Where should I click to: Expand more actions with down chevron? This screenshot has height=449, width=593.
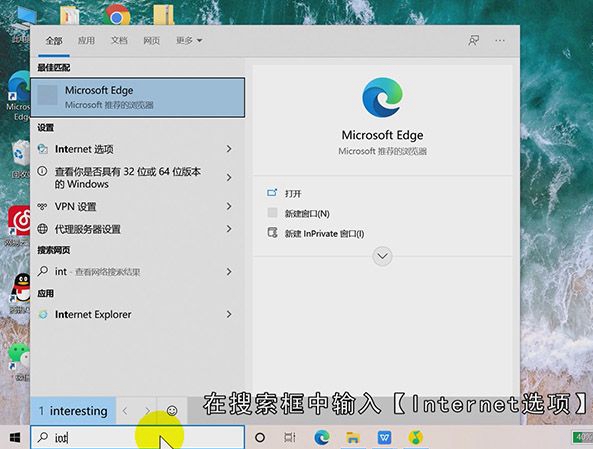pos(382,256)
